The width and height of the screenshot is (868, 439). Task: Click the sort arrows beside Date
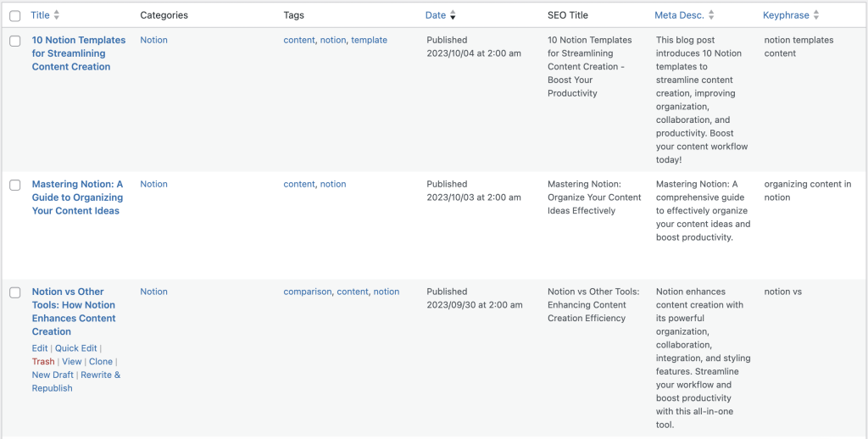tap(453, 15)
